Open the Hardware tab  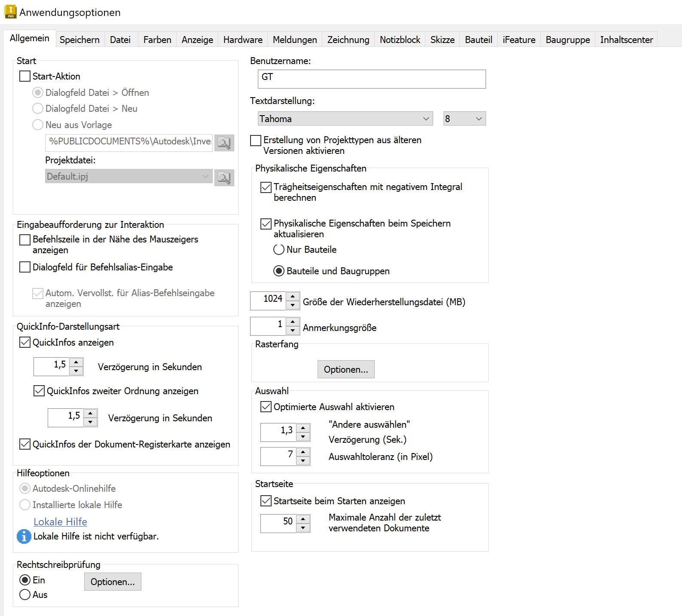tap(243, 40)
